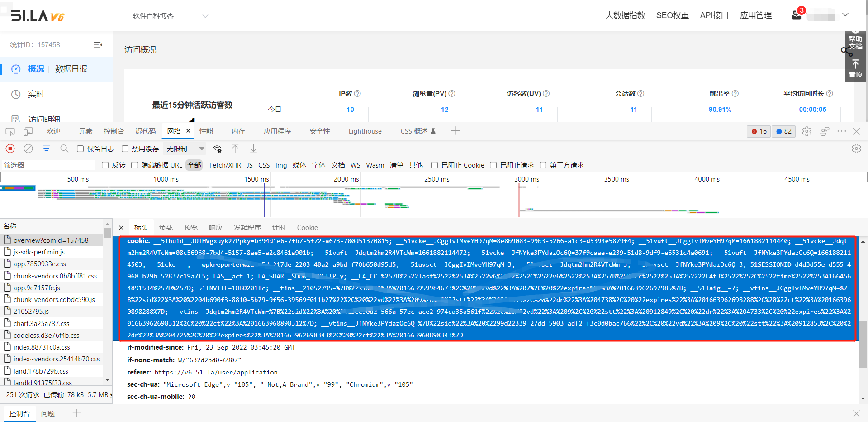
Task: Switch to the 控制台 DevTools tab
Action: 114,131
